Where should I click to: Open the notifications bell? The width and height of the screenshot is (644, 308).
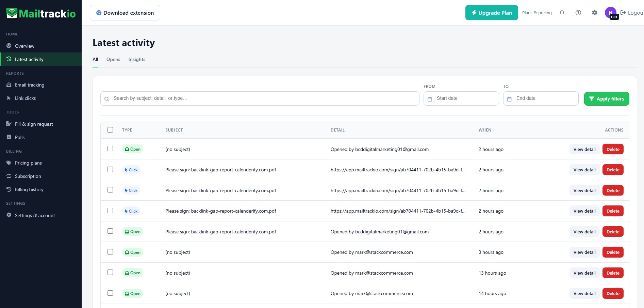pos(562,13)
